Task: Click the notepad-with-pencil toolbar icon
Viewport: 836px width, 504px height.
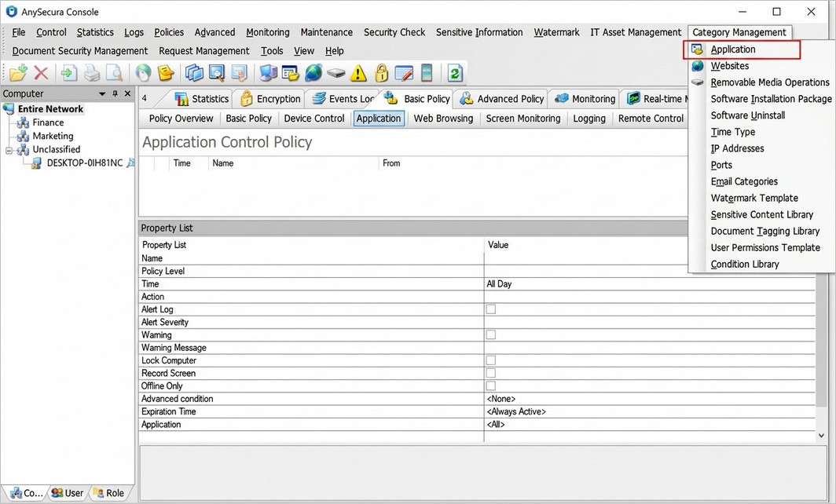Action: coord(404,73)
